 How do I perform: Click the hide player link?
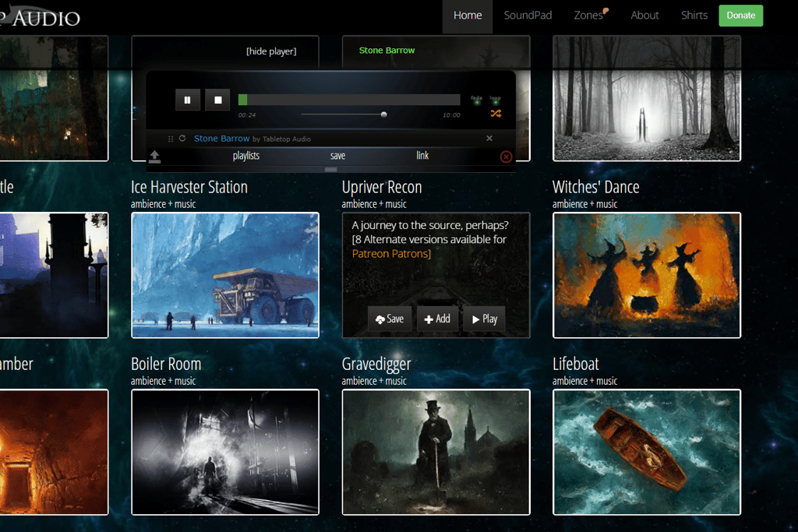click(x=271, y=51)
